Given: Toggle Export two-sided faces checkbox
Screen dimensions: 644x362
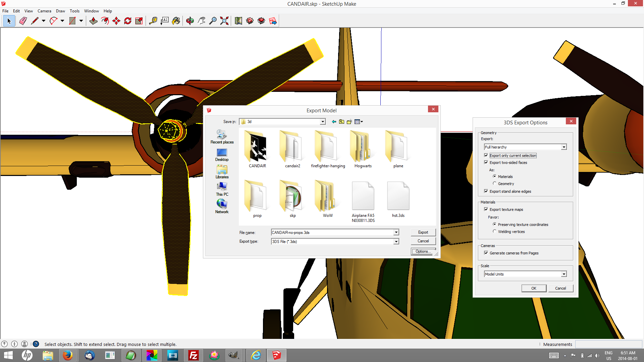Looking at the screenshot, I should pyautogui.click(x=486, y=163).
